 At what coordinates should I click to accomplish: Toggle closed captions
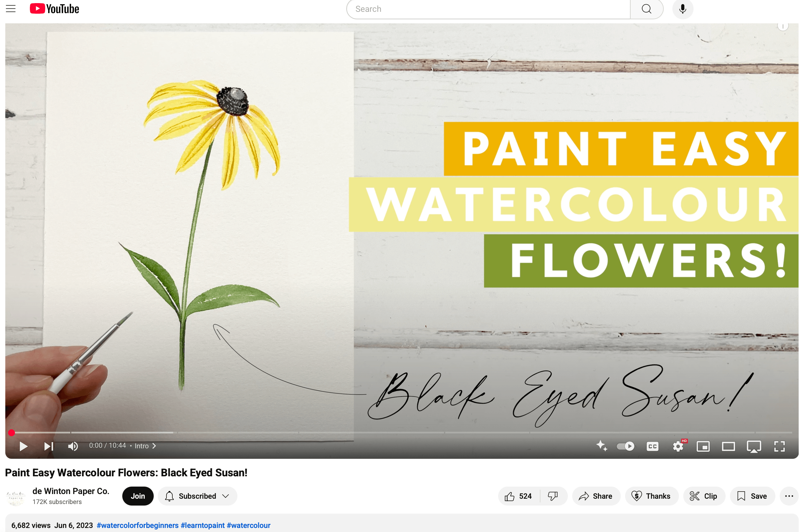click(652, 446)
